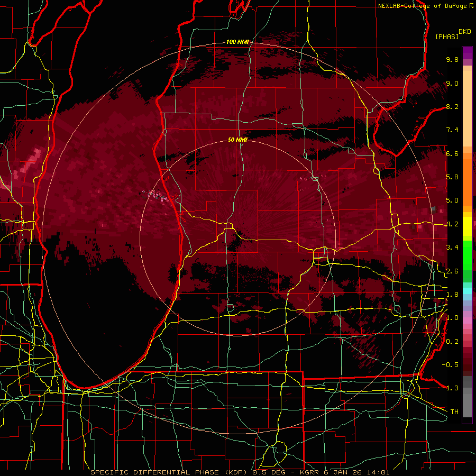Click the NEXLAB-College of DuPage label
This screenshot has height=476, width=476.
(424, 6)
